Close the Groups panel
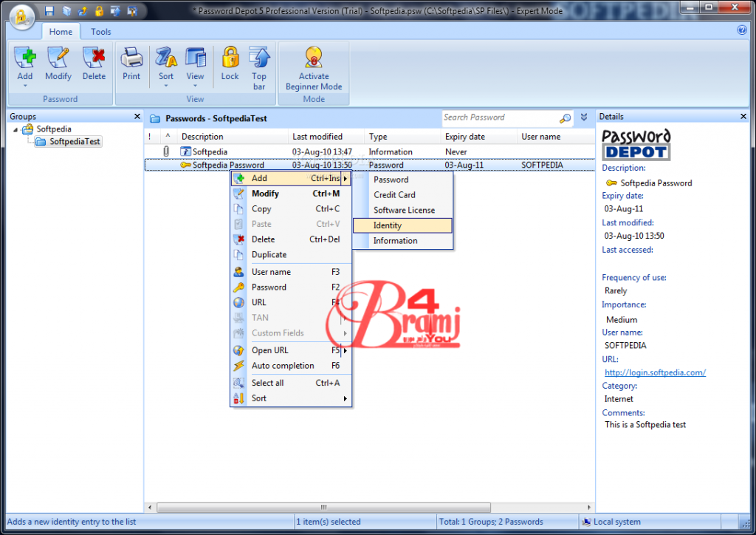The width and height of the screenshot is (756, 535). pyautogui.click(x=137, y=117)
